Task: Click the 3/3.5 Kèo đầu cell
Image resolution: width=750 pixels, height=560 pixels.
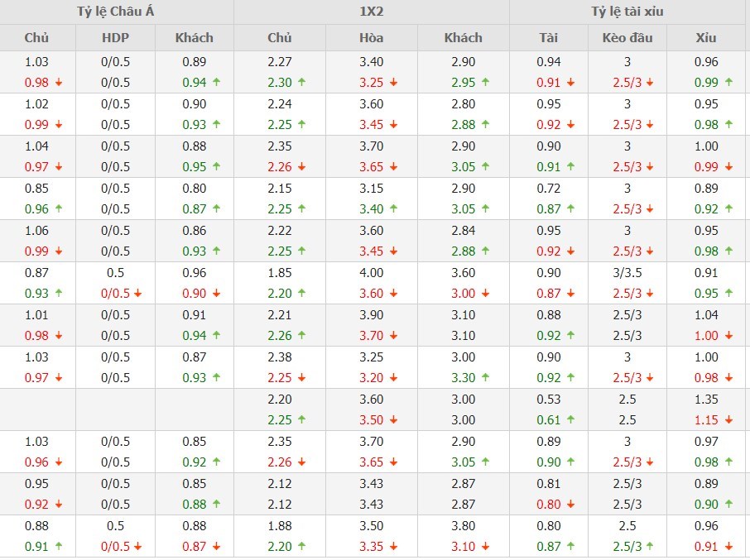Action: click(x=627, y=273)
